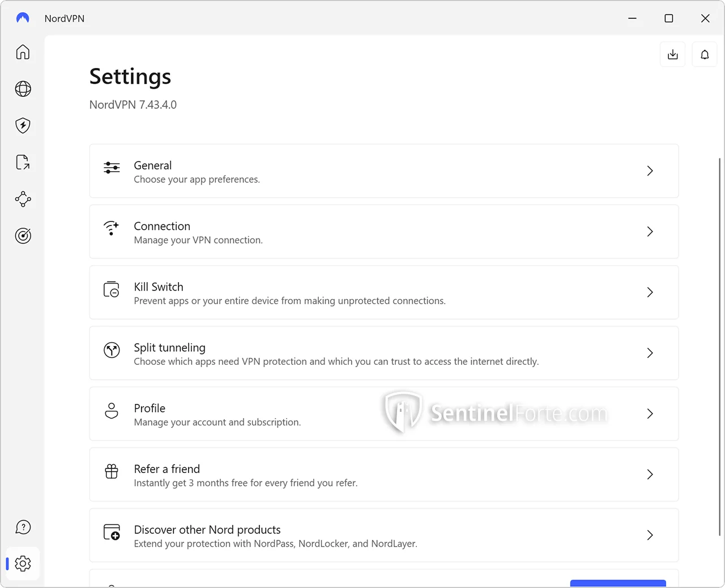This screenshot has width=725, height=588.
Task: Click Discover other Nord products icon
Action: coord(112,532)
